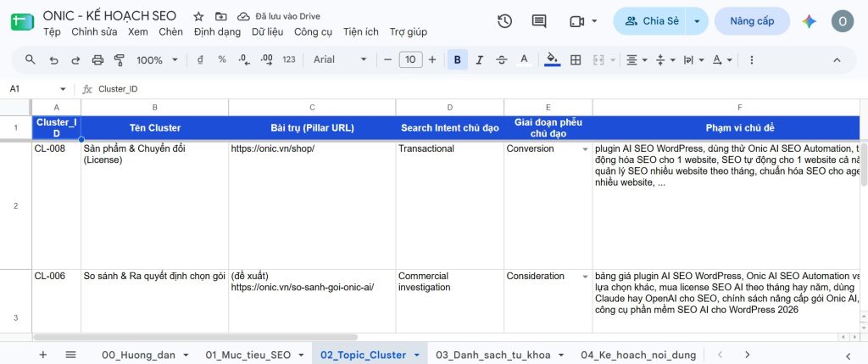Open more toolbar options
The image size is (868, 364).
point(751,60)
